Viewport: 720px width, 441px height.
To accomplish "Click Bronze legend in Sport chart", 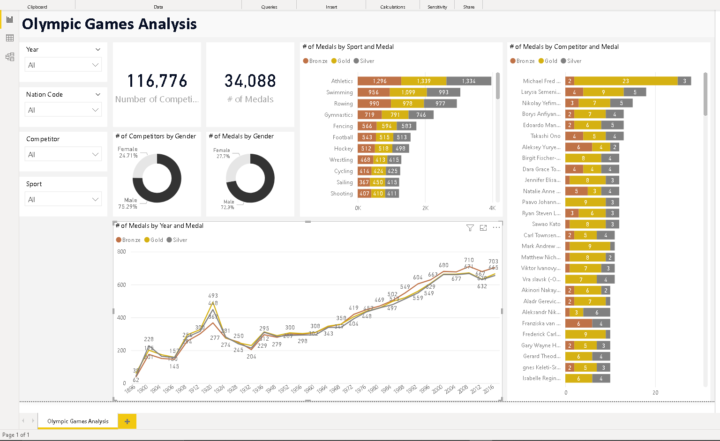I will 315,61.
